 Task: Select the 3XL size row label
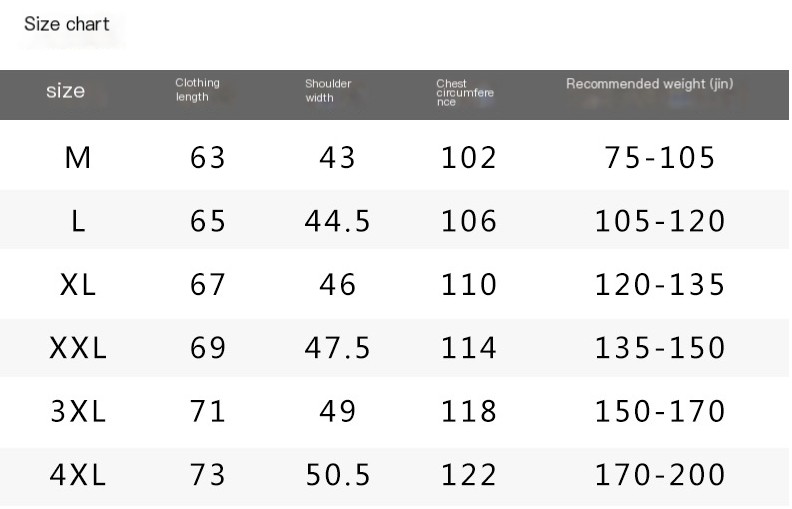point(78,411)
